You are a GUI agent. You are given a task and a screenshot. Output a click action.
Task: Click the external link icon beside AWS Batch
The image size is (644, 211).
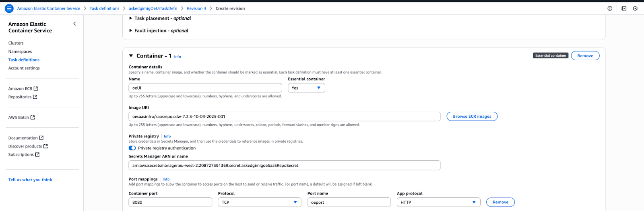[x=33, y=117]
